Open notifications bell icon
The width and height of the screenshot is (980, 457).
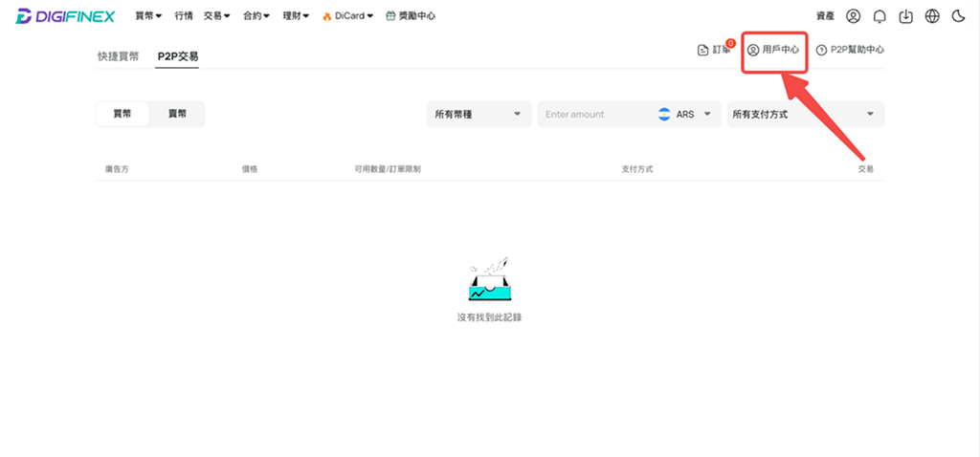pos(880,16)
